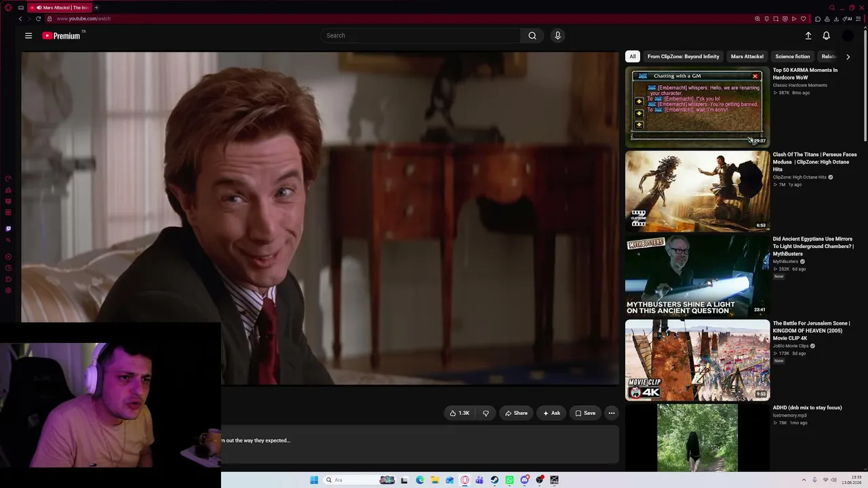The height and width of the screenshot is (488, 868).
Task: Open ADHD dnb mix video title
Action: coord(807,408)
